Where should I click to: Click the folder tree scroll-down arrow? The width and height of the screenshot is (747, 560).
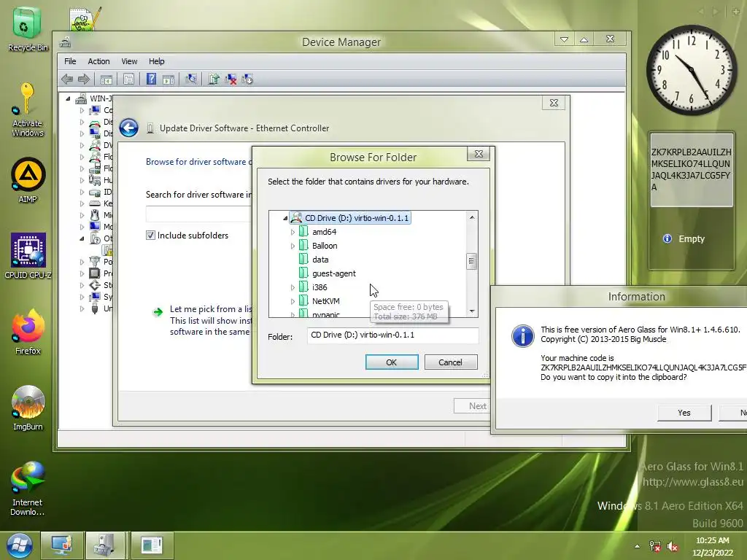[x=472, y=311]
